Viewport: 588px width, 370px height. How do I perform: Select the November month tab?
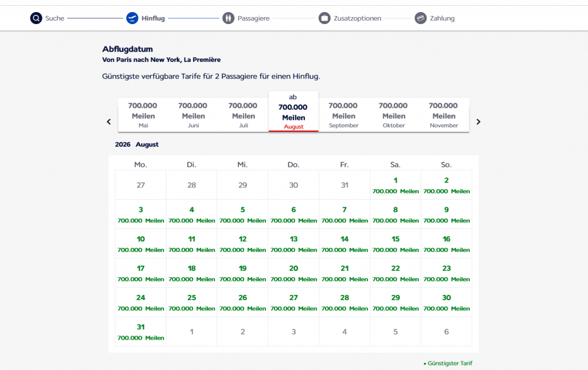click(x=443, y=115)
